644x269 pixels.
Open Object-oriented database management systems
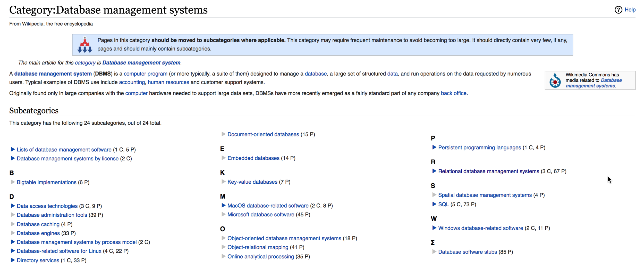(x=284, y=238)
